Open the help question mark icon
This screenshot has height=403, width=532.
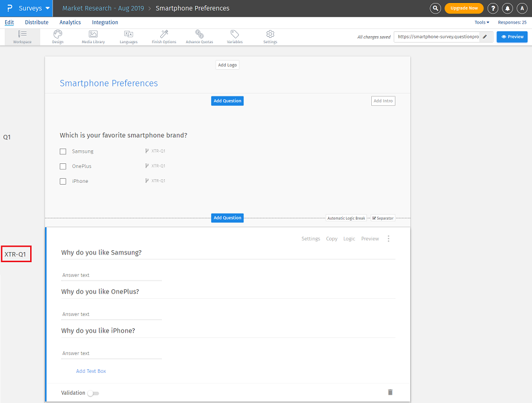click(493, 8)
